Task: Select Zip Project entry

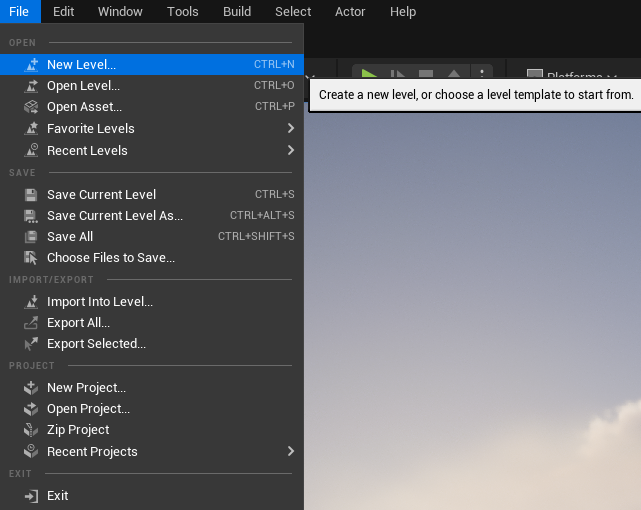Action: (152, 430)
